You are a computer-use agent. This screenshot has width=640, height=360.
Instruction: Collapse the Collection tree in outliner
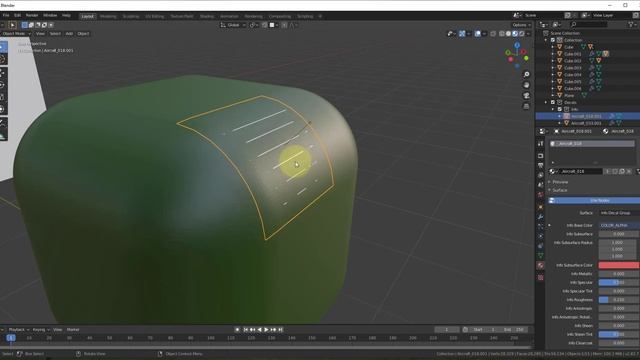[546, 40]
